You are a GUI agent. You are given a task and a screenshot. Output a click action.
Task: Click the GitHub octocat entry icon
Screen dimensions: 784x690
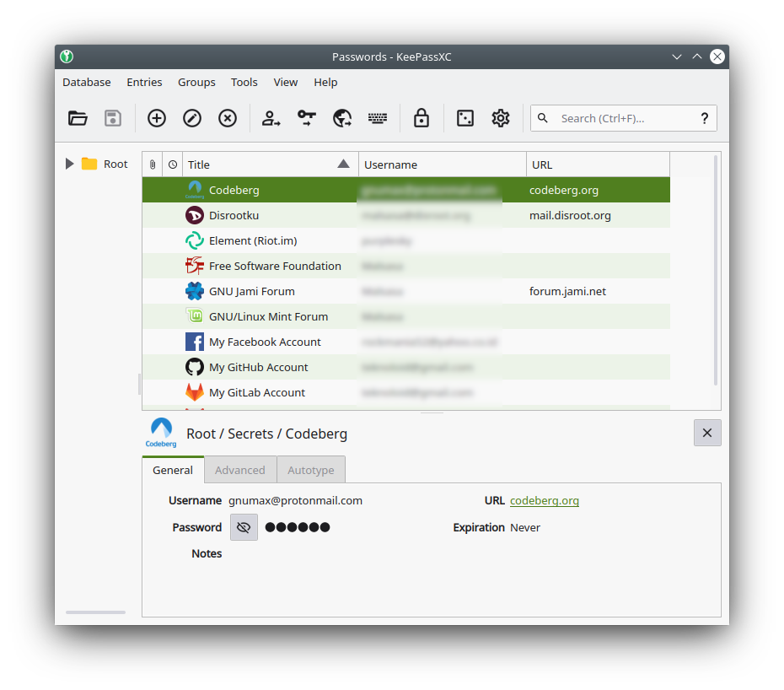(195, 367)
